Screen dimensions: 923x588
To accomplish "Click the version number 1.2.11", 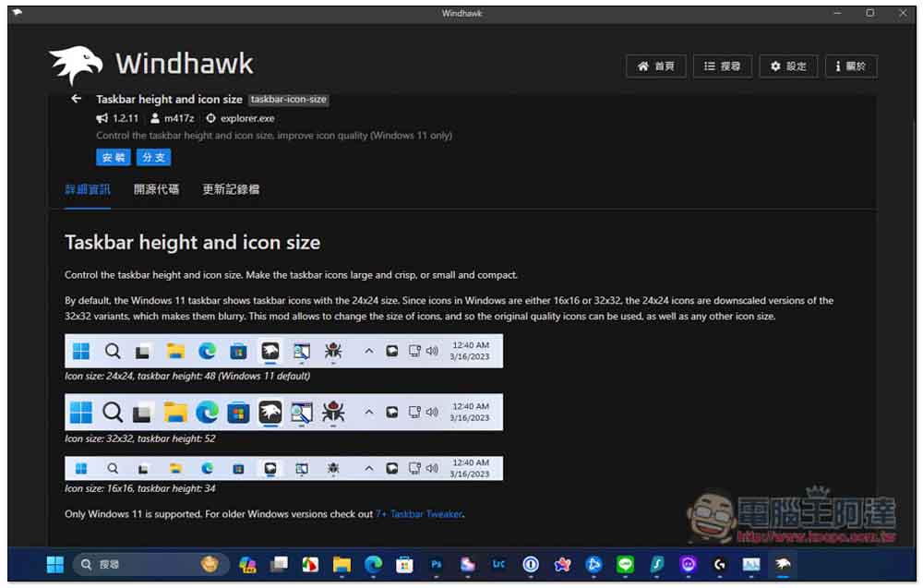I will tap(126, 118).
